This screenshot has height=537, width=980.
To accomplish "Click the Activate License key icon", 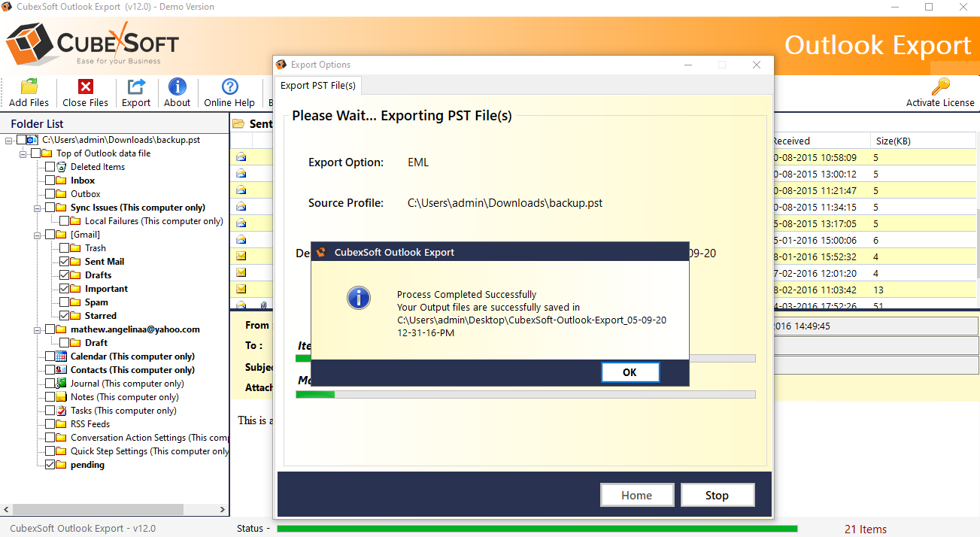I will [x=940, y=86].
